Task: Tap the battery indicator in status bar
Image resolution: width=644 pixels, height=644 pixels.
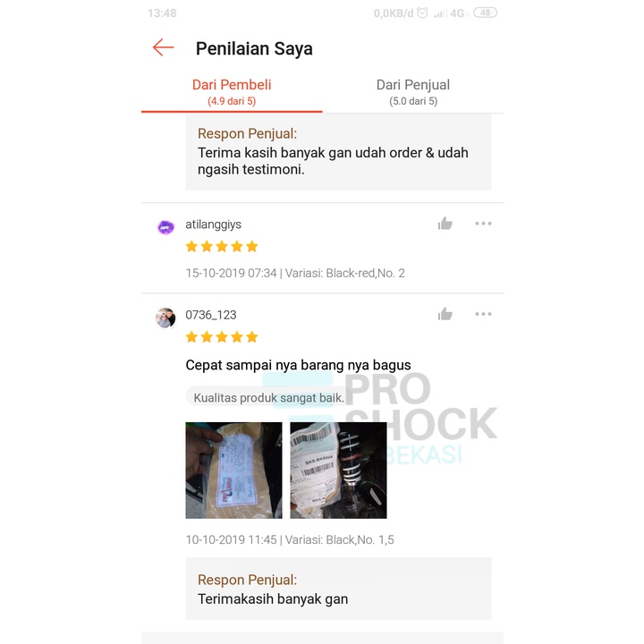Action: 485,13
